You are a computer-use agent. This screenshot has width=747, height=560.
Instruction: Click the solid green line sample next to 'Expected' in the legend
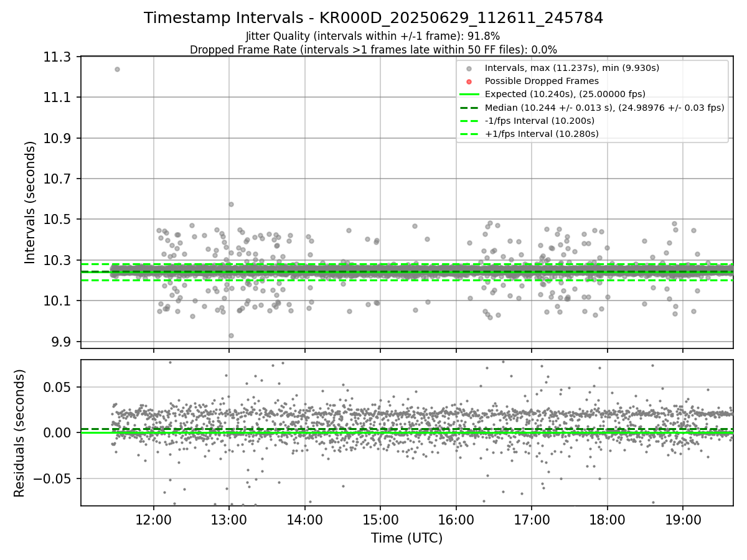469,94
